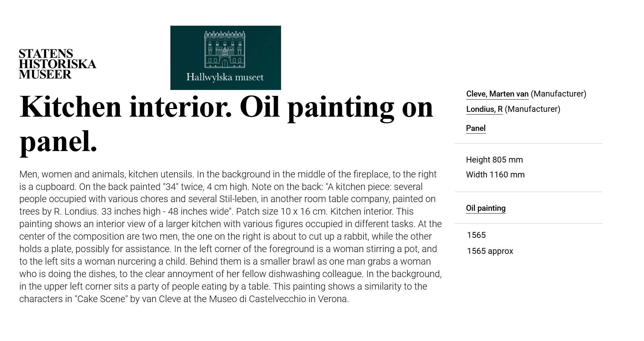
Task: Open the Londius, R manufacturer link
Action: (484, 109)
